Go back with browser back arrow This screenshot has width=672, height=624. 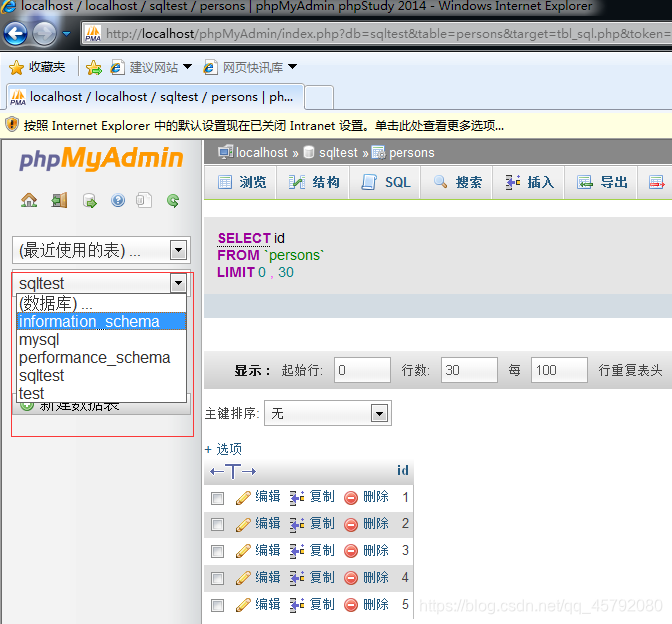coord(15,33)
